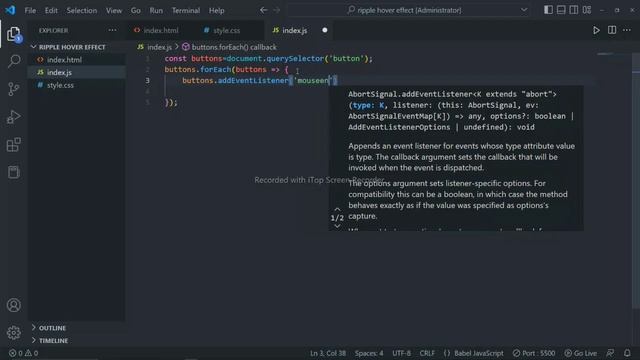The width and height of the screenshot is (640, 360).
Task: Open Manage settings gear
Action: (x=13, y=333)
